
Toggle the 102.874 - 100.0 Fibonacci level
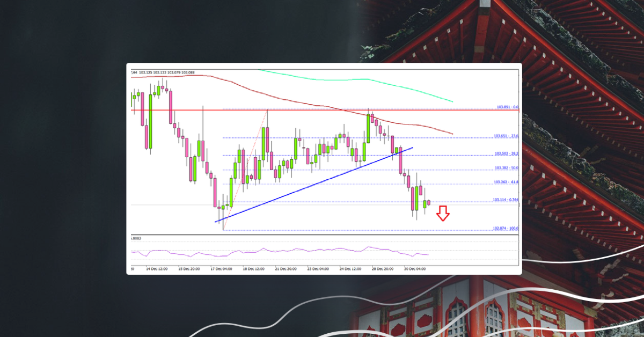click(x=507, y=228)
